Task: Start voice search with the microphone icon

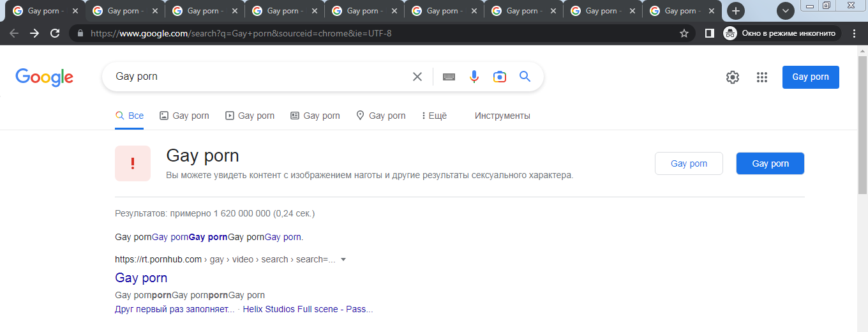Action: coord(474,77)
